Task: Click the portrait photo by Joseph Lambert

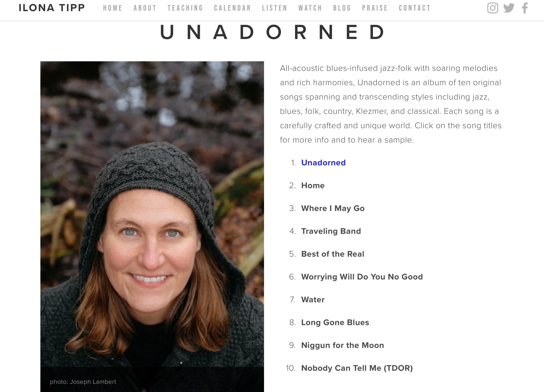Action: pos(152,227)
